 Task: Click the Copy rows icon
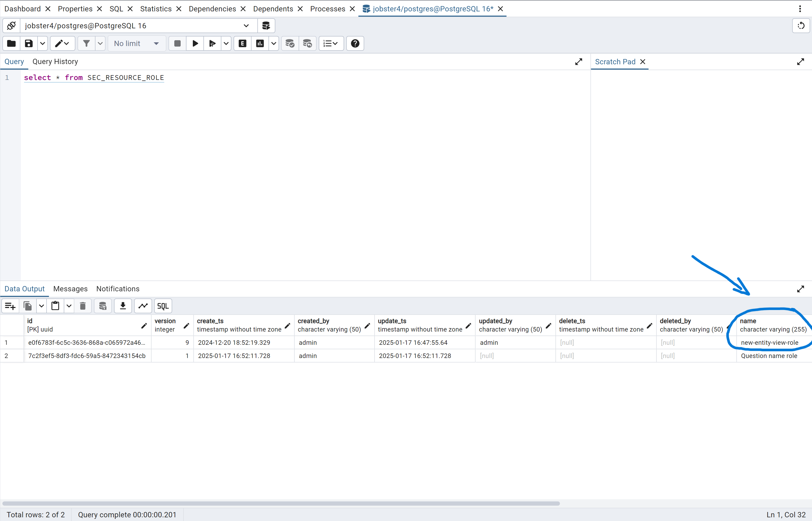point(28,306)
